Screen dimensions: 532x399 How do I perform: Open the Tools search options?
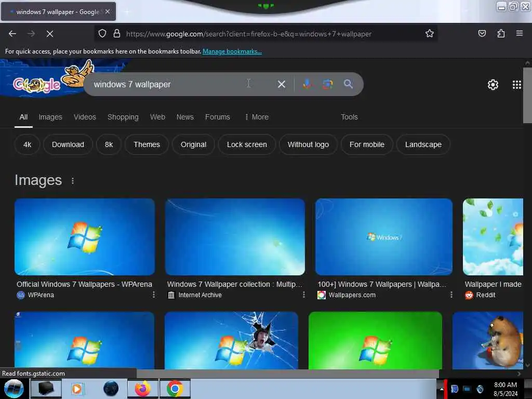point(349,117)
